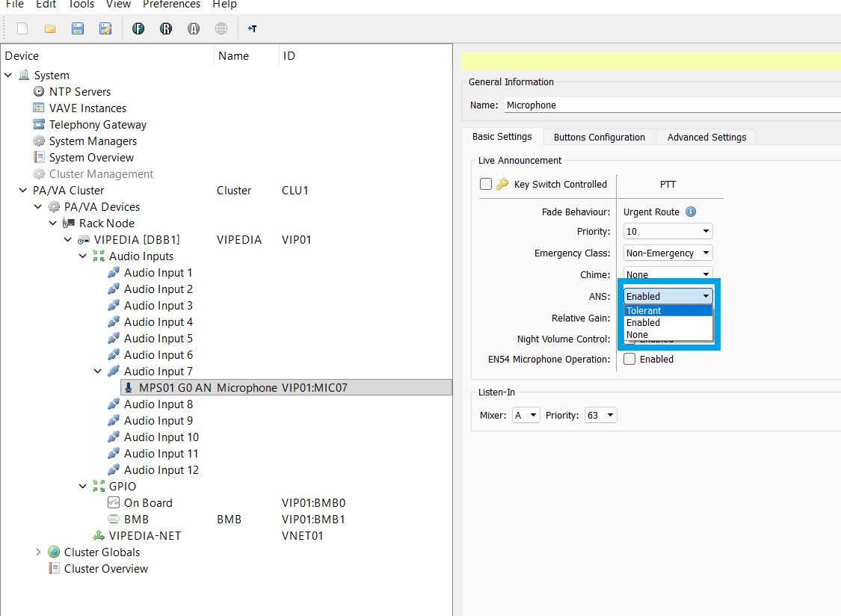Select Audio Input 12 in the tree
This screenshot has width=841, height=616.
click(x=161, y=470)
